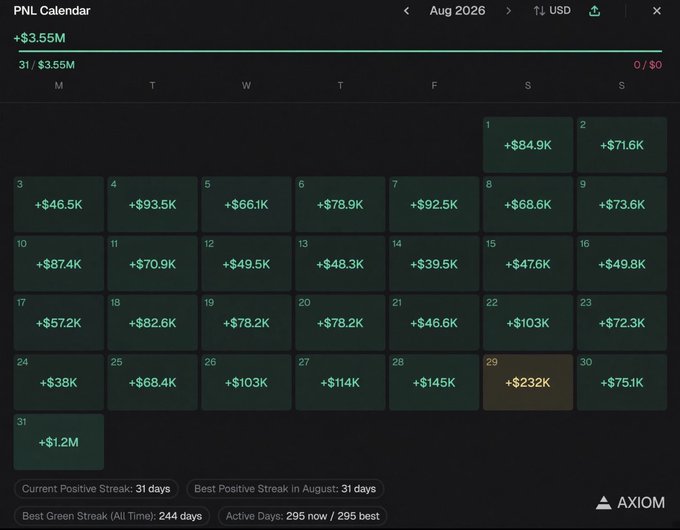Open day 19 cell +$78.2K
This screenshot has height=530, width=680.
pyautogui.click(x=246, y=322)
